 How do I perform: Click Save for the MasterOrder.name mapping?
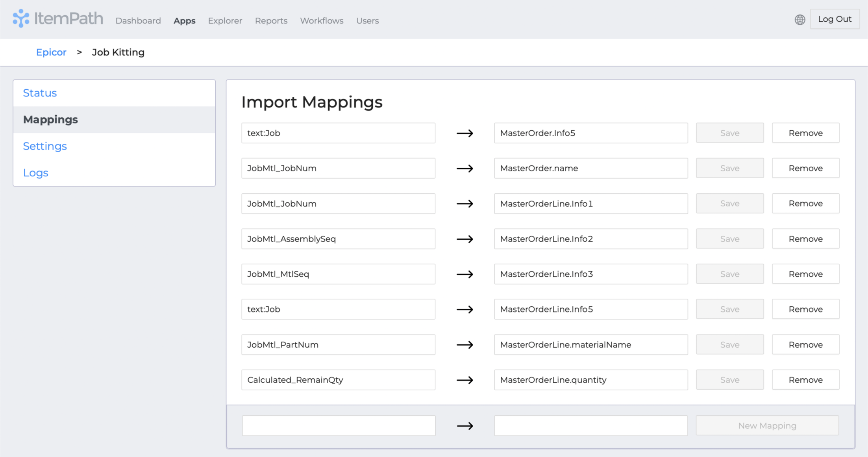point(729,168)
